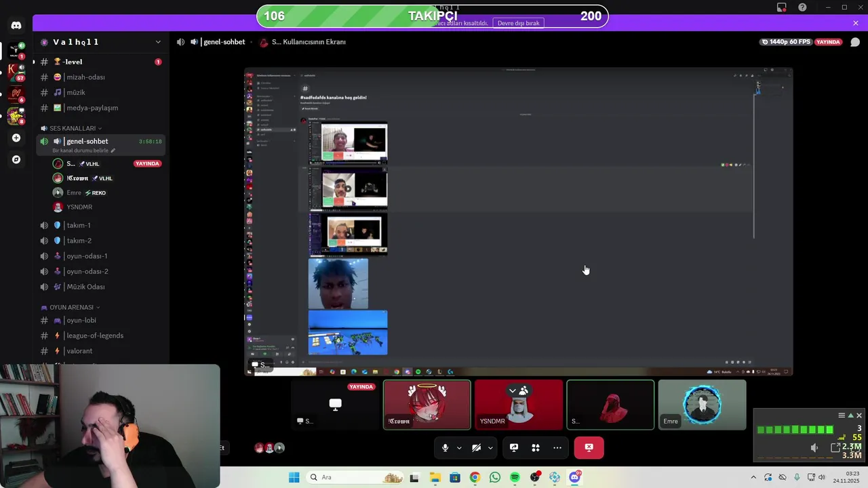Viewport: 868px width, 488px height.
Task: Select the Emre participant tile
Action: (x=702, y=405)
